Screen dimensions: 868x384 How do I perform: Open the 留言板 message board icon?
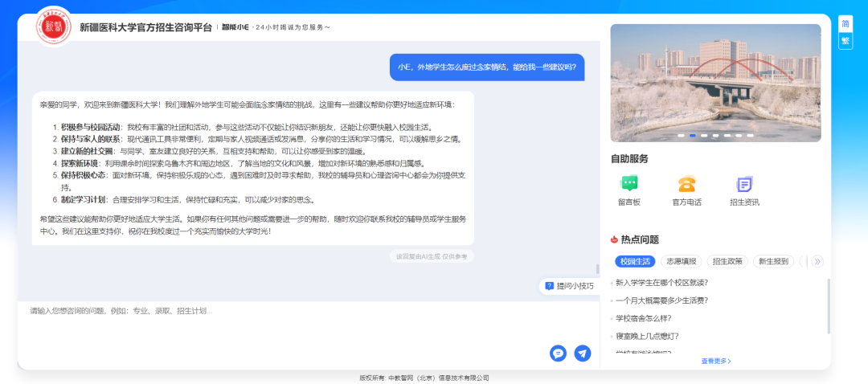click(x=629, y=184)
